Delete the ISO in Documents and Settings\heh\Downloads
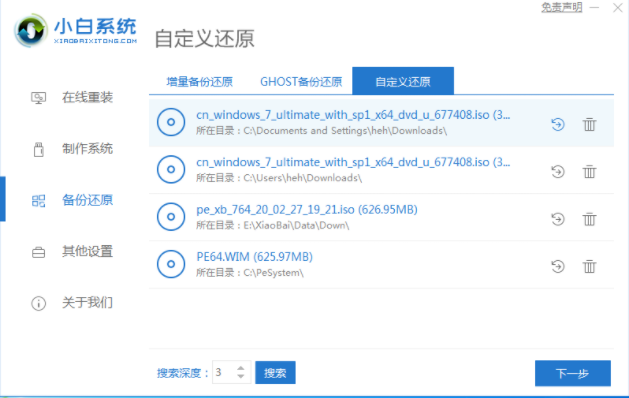 (589, 124)
